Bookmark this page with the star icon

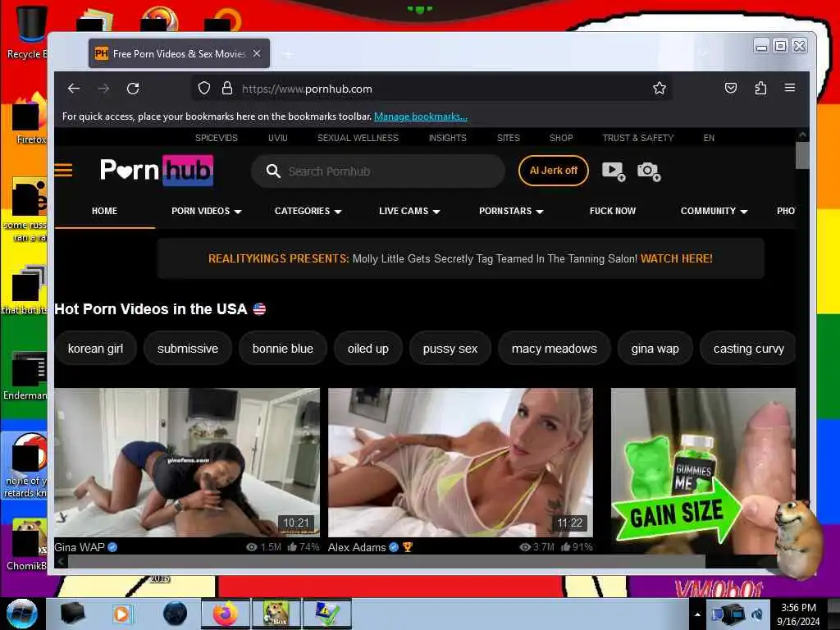pos(660,89)
